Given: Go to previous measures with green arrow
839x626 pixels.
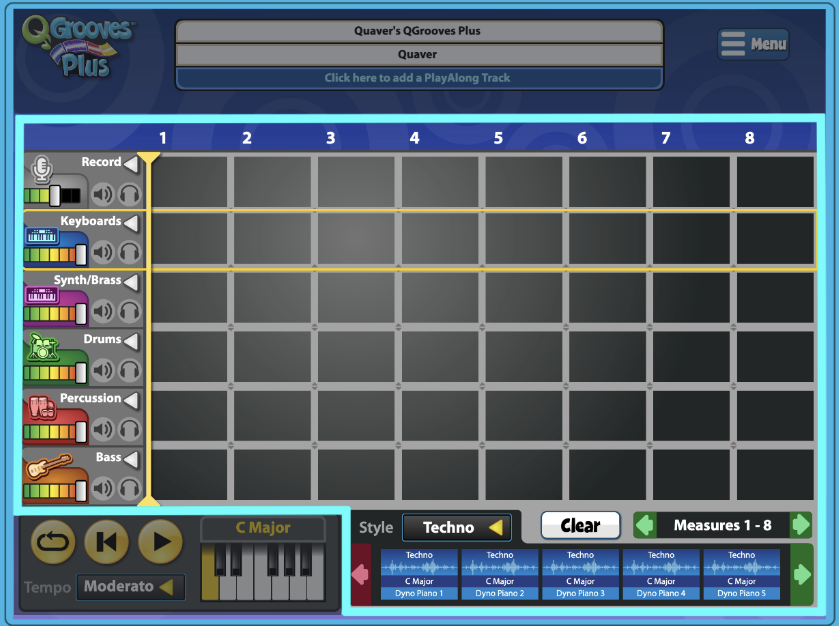Looking at the screenshot, I should coord(644,525).
